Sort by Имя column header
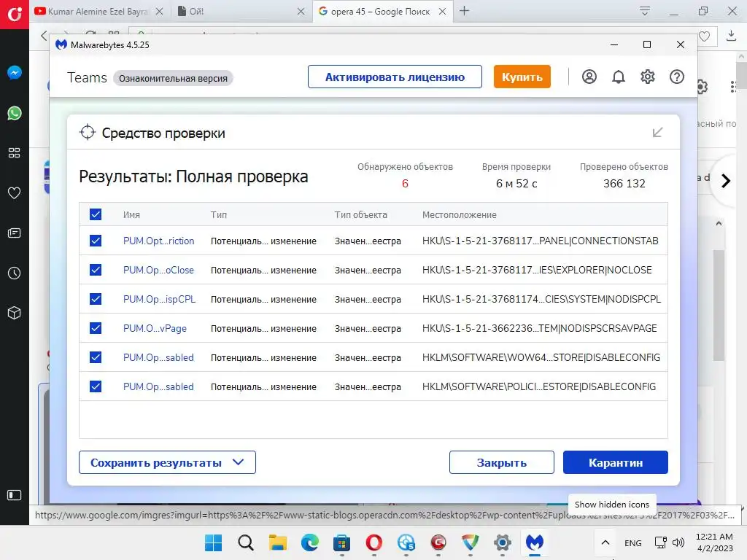The width and height of the screenshot is (747, 560). (131, 215)
